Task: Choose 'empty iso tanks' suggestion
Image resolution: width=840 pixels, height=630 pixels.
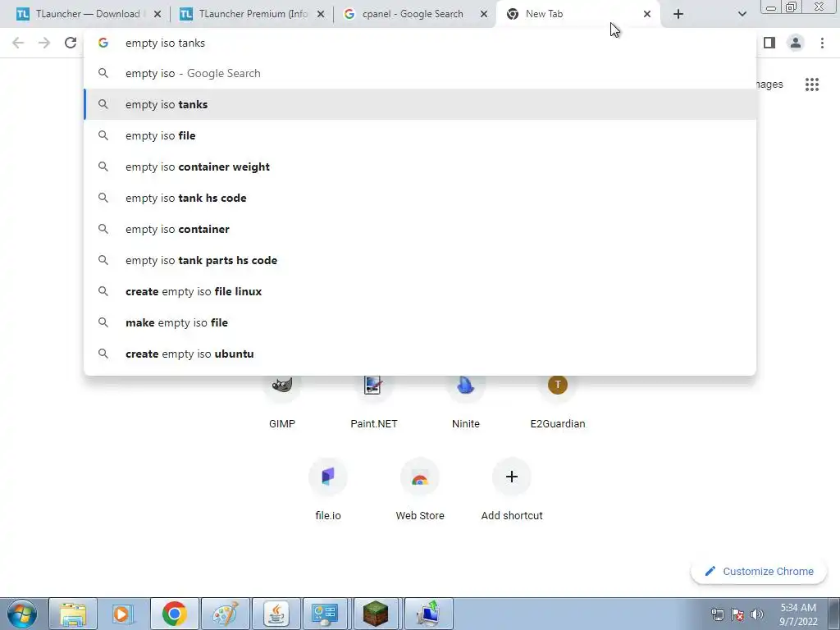Action: coord(420,104)
